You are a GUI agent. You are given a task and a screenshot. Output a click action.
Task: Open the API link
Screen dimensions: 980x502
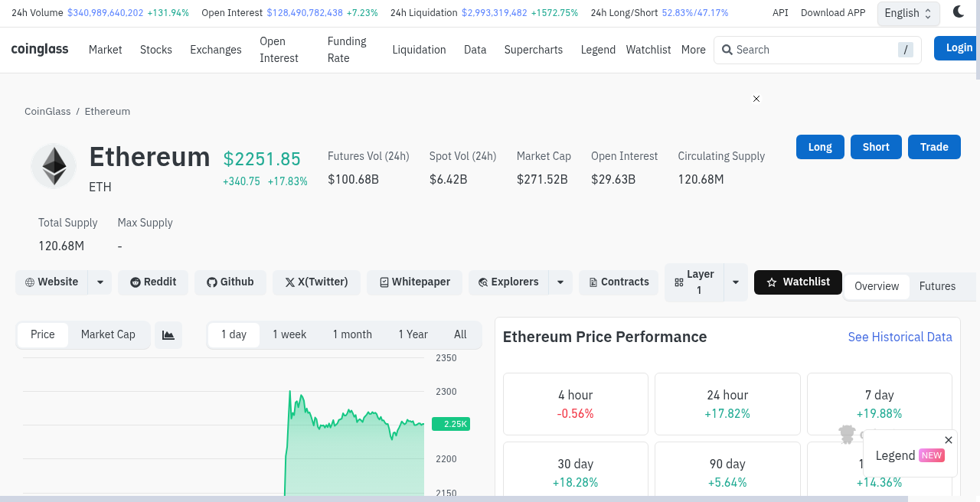point(780,13)
